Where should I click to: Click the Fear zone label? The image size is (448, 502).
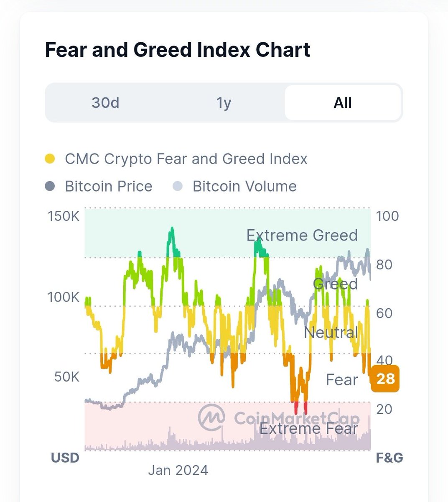coord(342,380)
